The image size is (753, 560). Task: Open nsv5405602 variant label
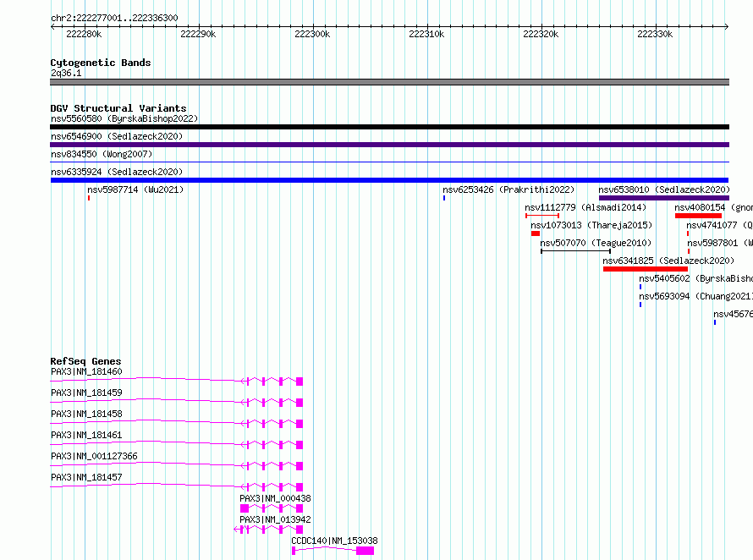[x=695, y=278]
